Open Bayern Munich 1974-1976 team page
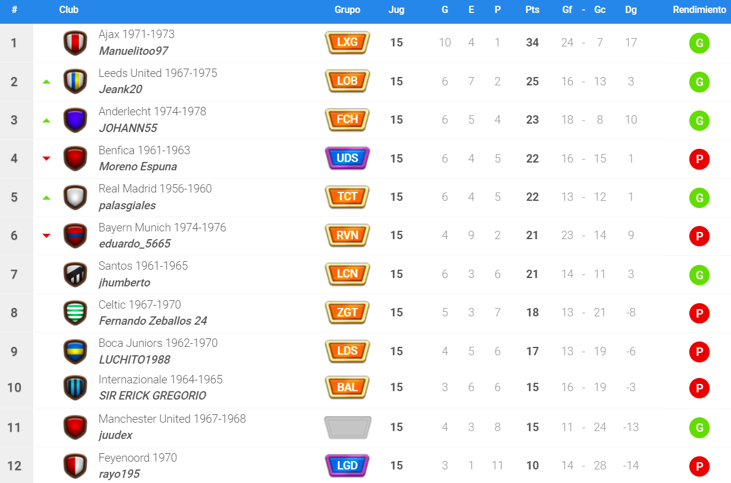 click(x=162, y=228)
